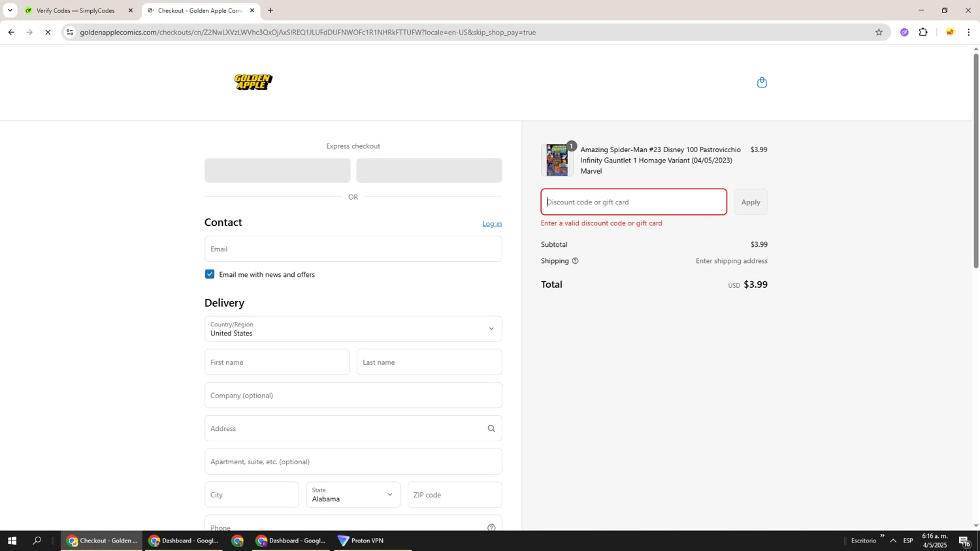
Task: Click the Log in link
Action: 492,224
